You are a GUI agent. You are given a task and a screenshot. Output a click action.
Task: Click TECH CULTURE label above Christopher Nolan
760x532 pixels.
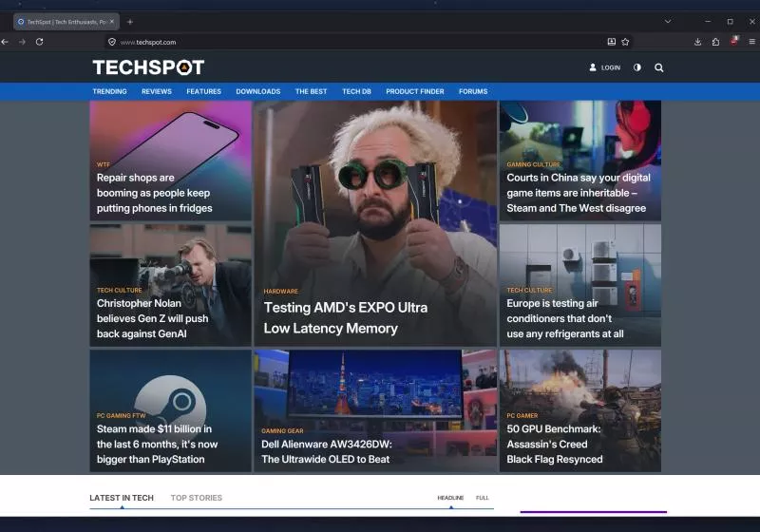(120, 290)
